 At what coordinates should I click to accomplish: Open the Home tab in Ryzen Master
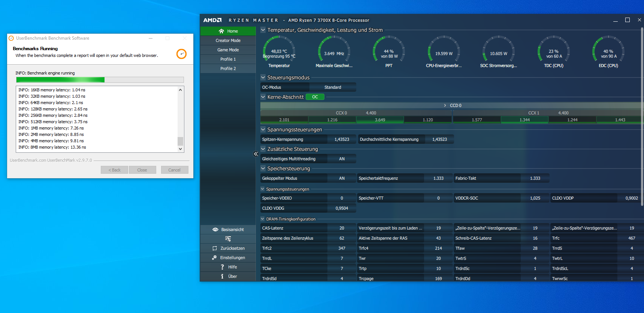228,31
